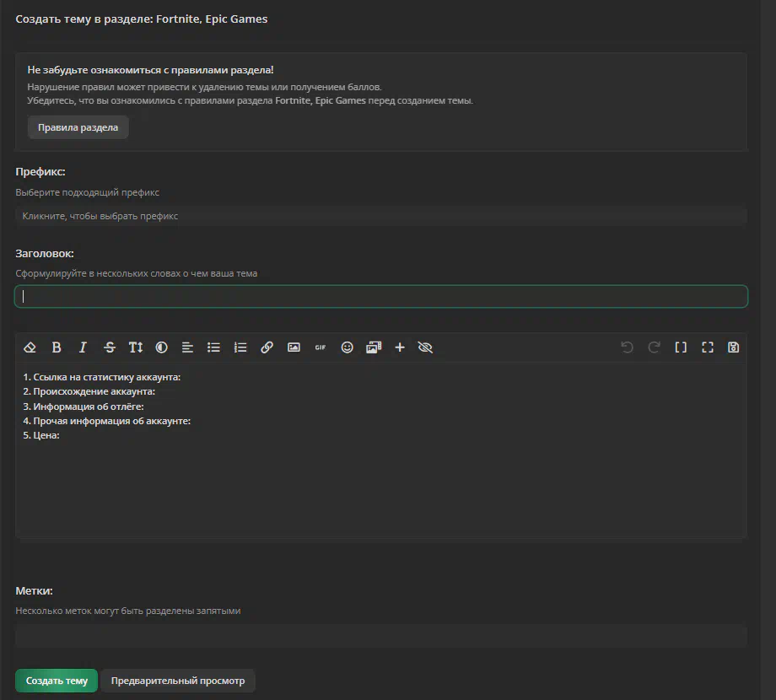Screen dimensions: 776x700
Task: Open the font size dropdown
Action: [136, 347]
